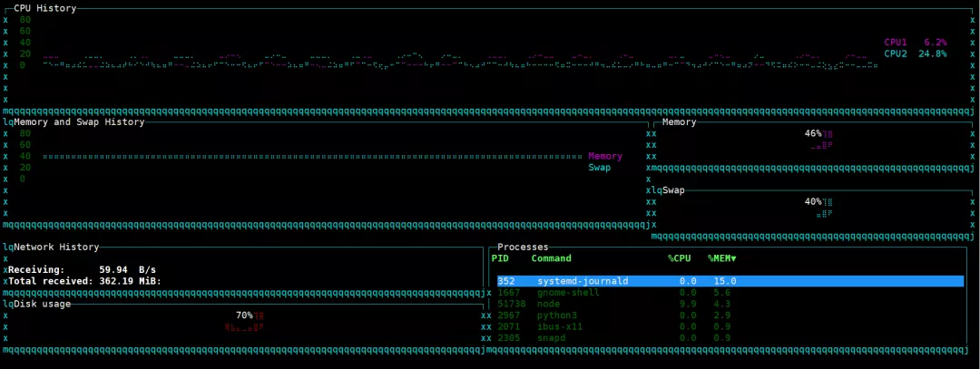
Task: Click the Memory and Swap History title
Action: [x=79, y=121]
